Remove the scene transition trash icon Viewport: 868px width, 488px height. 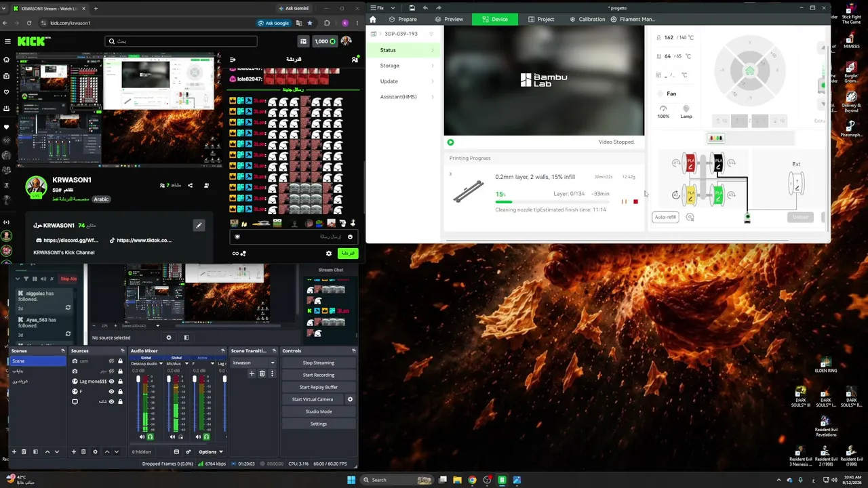point(262,373)
